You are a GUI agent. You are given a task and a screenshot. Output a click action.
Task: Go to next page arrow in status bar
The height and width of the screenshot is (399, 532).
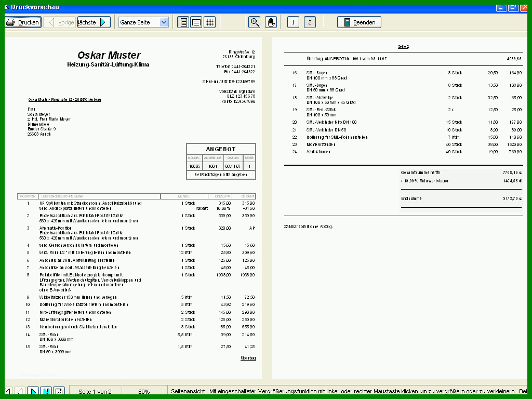(33, 392)
